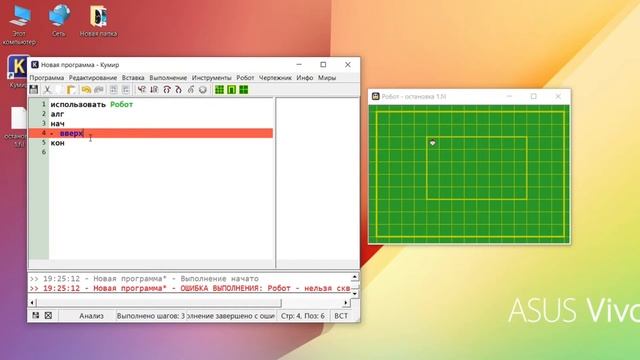Viewport: 640px width, 360px height.
Task: Click the Анализ status bar label
Action: click(91, 316)
